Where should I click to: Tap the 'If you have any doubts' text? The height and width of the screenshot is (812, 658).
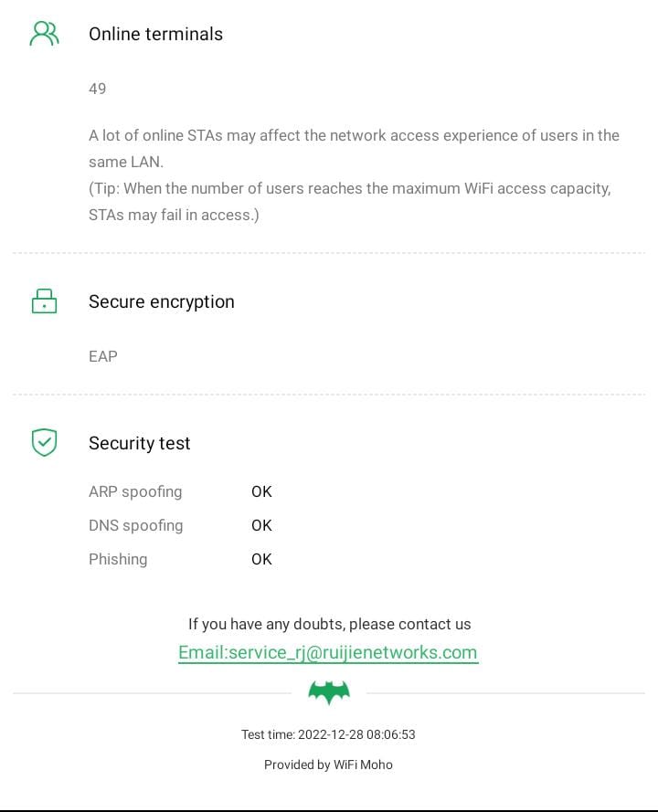pos(329,625)
